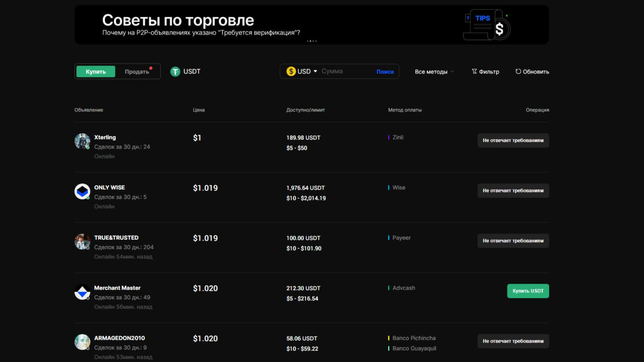Open ONLY WISE merchant avatar
Image resolution: width=644 pixels, height=362 pixels.
point(82,191)
